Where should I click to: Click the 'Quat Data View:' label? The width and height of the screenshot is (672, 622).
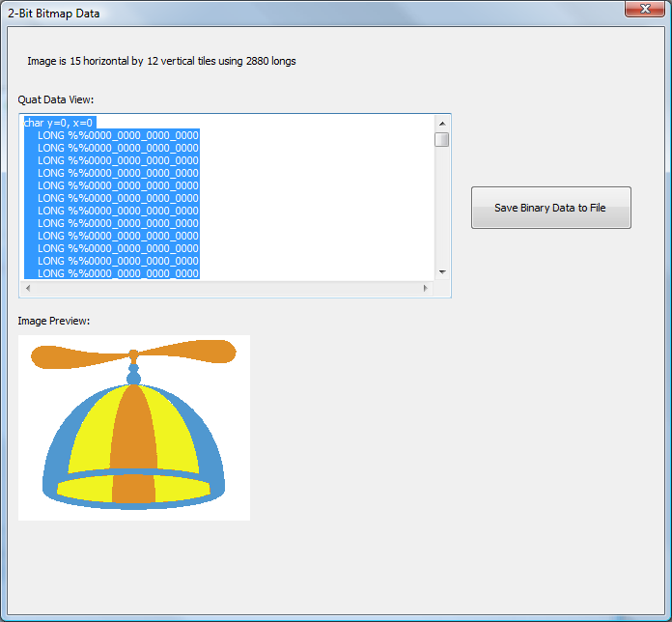[56, 99]
